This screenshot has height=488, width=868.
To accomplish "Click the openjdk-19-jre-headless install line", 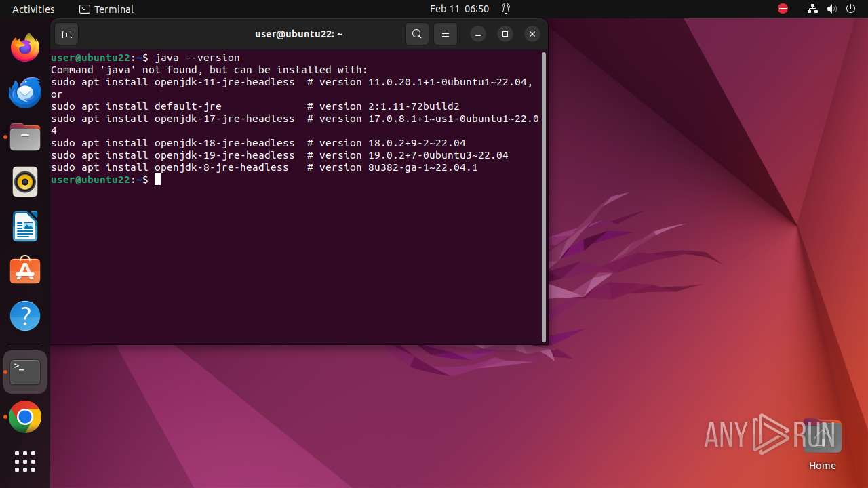I will (x=279, y=155).
